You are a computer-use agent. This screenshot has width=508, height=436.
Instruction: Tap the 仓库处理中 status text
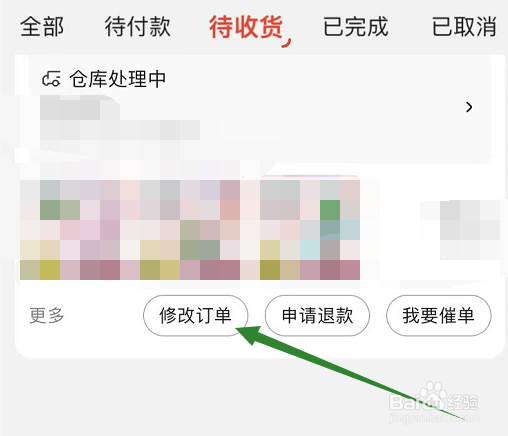(118, 79)
